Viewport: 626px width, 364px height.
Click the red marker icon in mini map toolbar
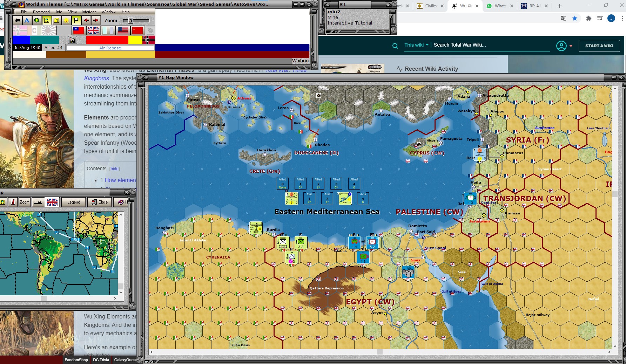[x=13, y=202]
